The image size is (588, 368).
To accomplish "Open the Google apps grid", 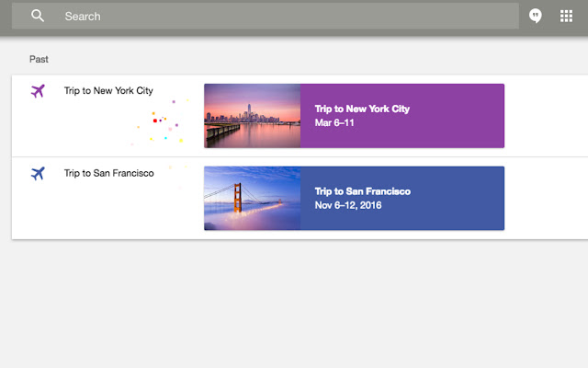I will tap(566, 16).
